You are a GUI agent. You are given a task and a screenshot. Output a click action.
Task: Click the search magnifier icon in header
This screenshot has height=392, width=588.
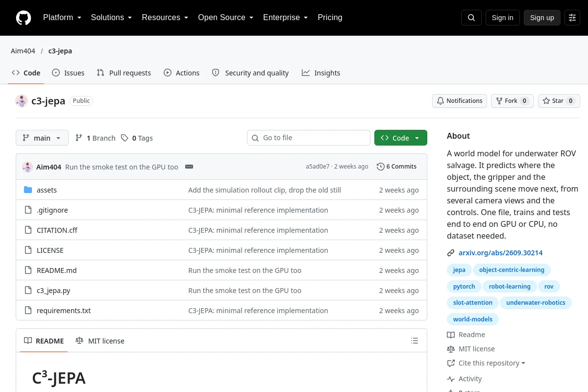[x=471, y=18]
